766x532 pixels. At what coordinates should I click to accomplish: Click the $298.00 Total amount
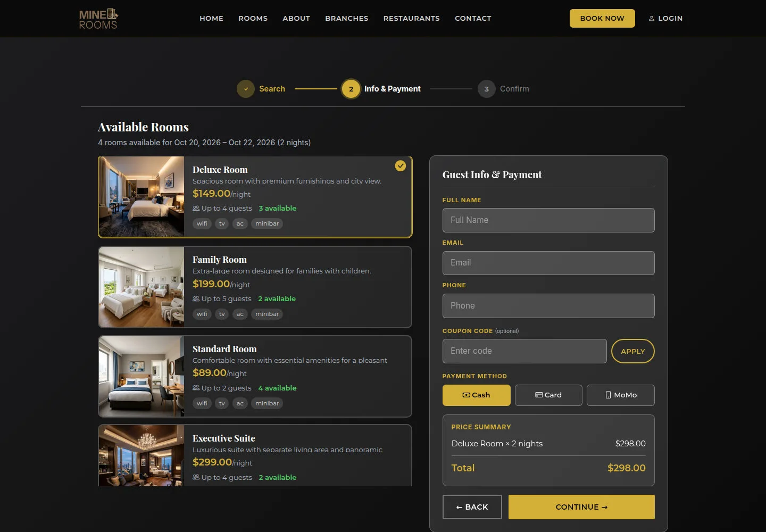(x=627, y=468)
